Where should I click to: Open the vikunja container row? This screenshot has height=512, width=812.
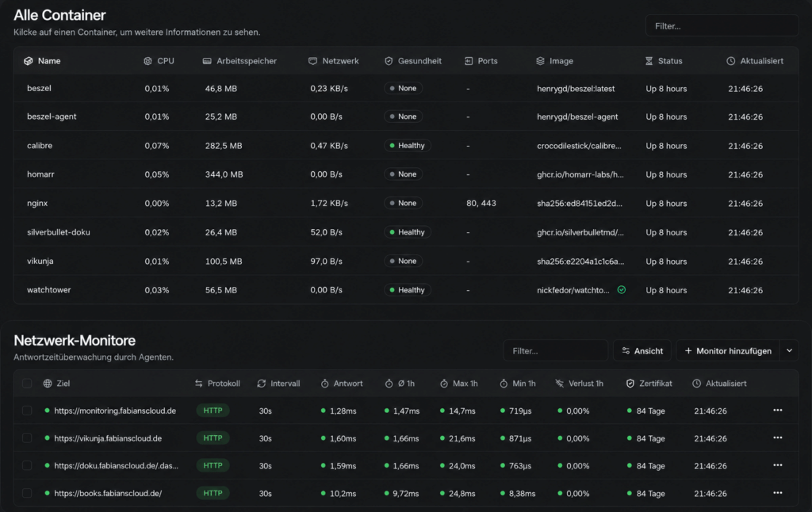pyautogui.click(x=406, y=261)
